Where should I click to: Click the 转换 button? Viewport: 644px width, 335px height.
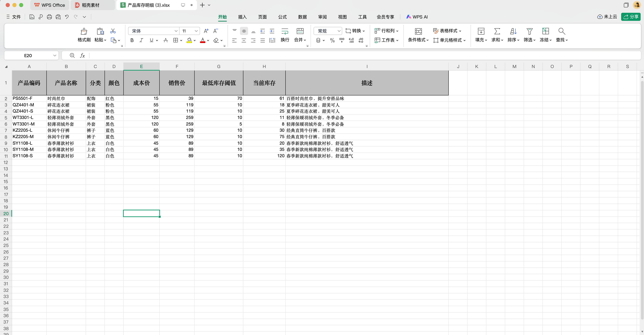[355, 31]
